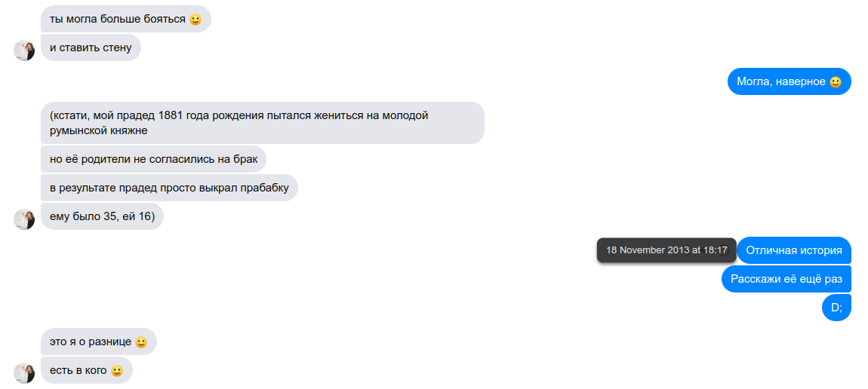Select the 'Расскажи её ещё раз' message

(786, 279)
